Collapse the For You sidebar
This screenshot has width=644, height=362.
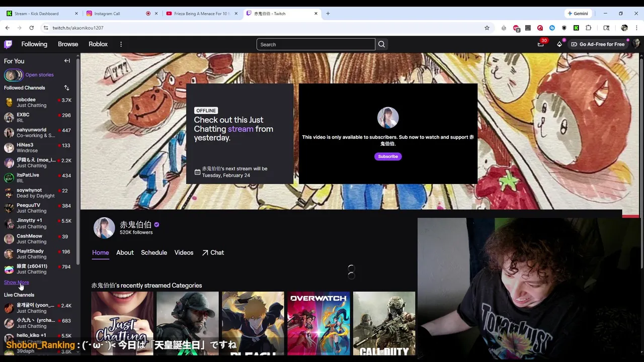click(x=67, y=61)
